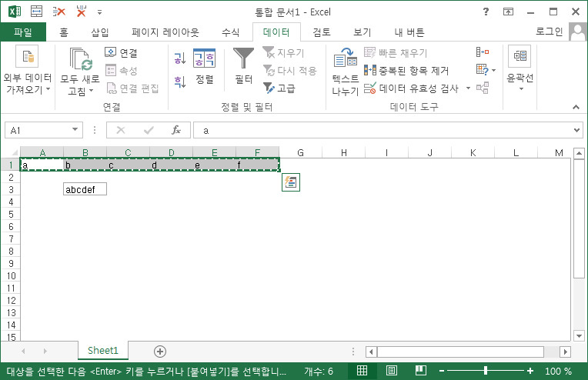Open Advanced filter (고급)

click(279, 88)
